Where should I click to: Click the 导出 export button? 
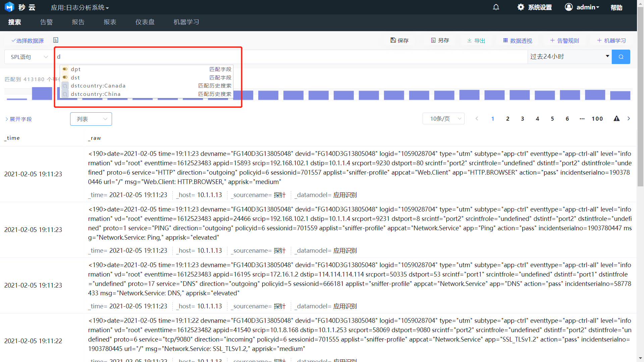tap(476, 40)
